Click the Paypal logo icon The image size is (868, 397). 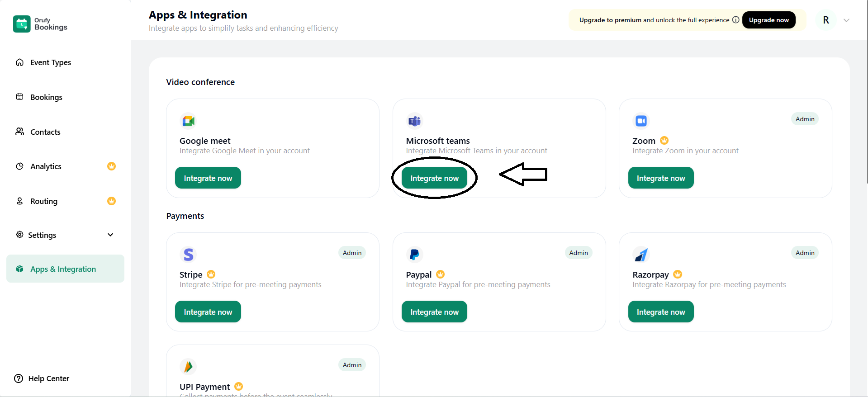pos(414,255)
